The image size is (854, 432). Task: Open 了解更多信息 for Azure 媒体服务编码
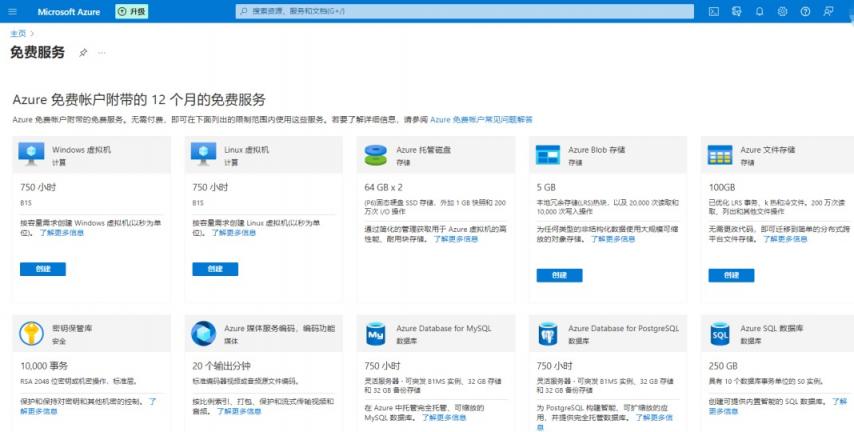[x=239, y=411]
